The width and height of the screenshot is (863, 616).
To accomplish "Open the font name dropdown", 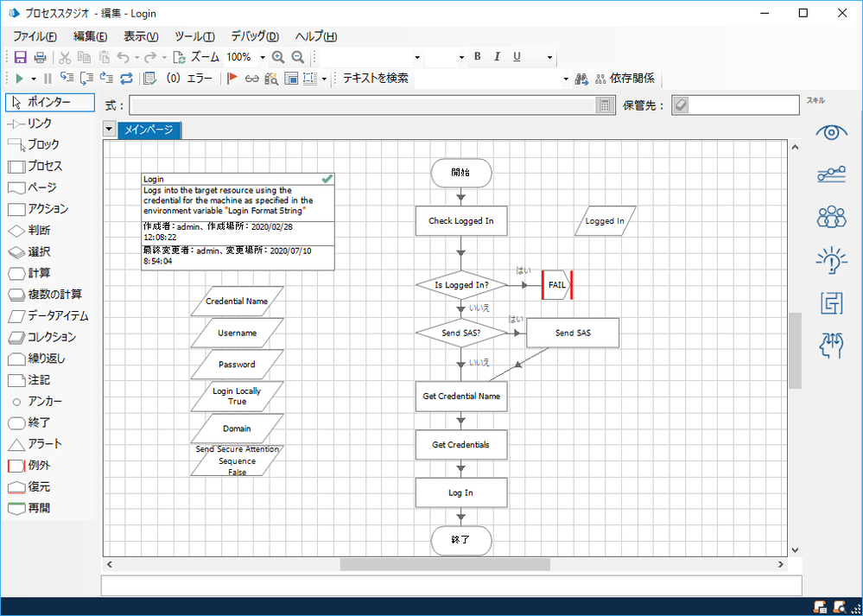I will (x=417, y=57).
